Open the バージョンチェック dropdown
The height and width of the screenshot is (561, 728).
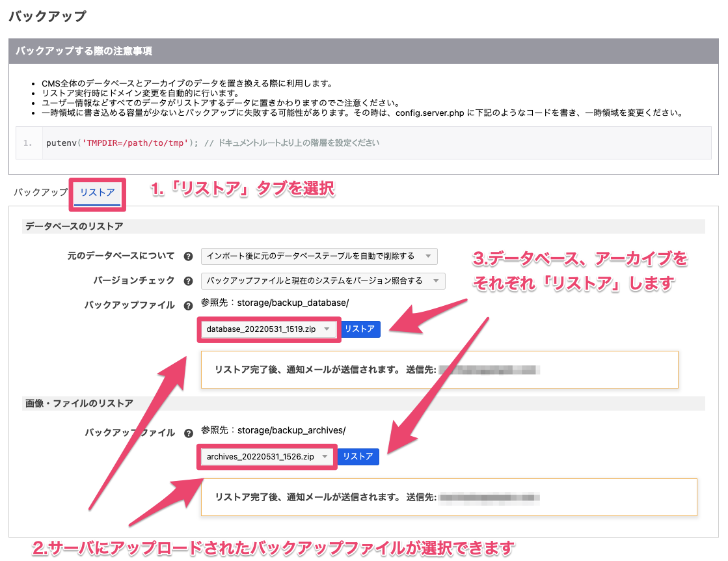(323, 281)
